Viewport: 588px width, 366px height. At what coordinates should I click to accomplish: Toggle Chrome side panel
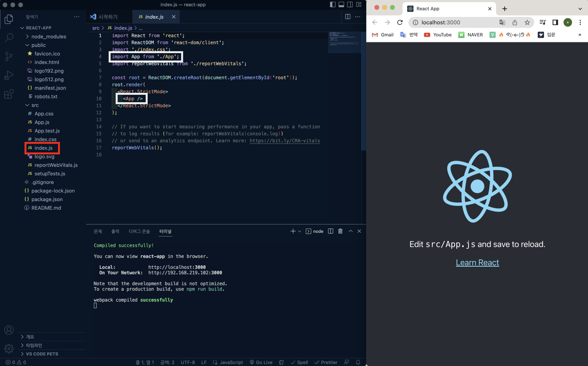click(555, 22)
